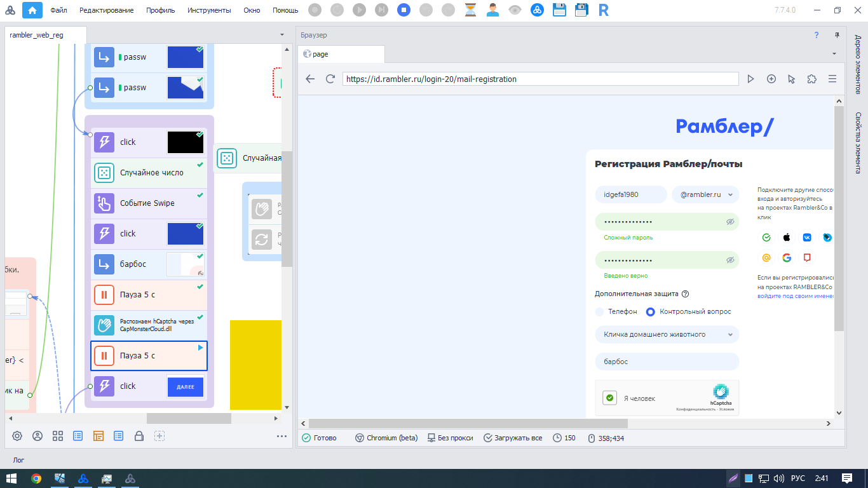Click the help question mark in the browser panel header
This screenshot has width=868, height=488.
pos(817,35)
